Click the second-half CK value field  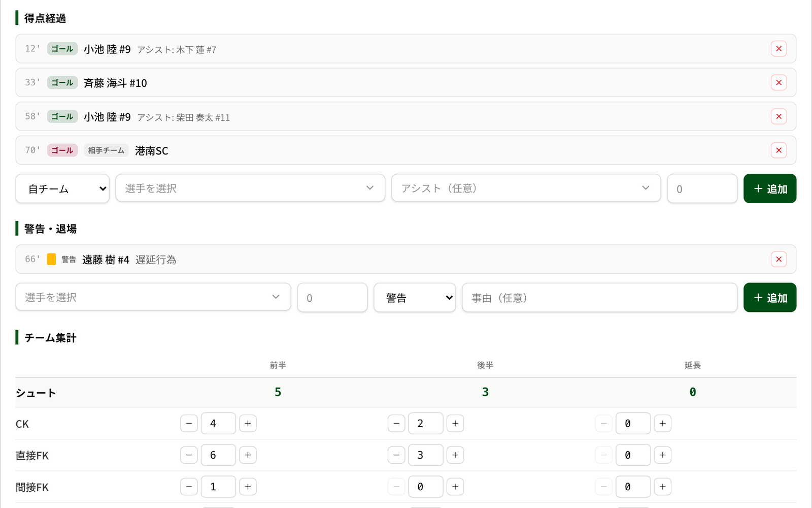[426, 423]
